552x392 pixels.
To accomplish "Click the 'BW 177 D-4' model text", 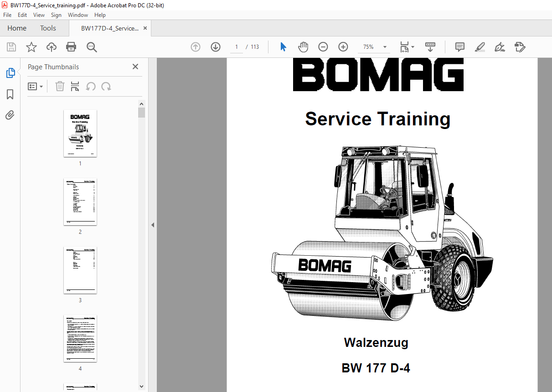I will pyautogui.click(x=376, y=368).
